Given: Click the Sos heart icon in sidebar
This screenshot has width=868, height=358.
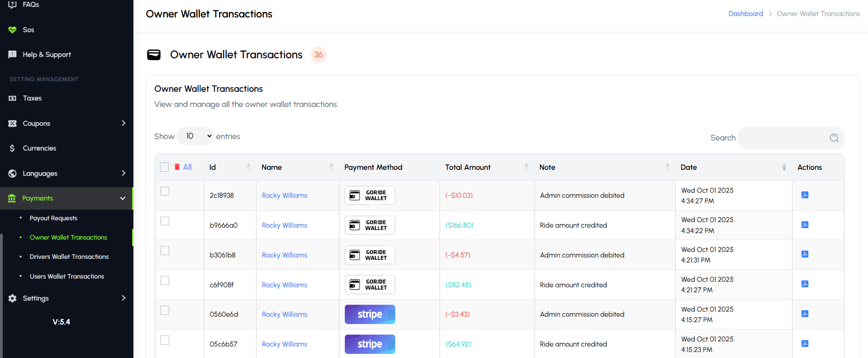Looking at the screenshot, I should [12, 30].
